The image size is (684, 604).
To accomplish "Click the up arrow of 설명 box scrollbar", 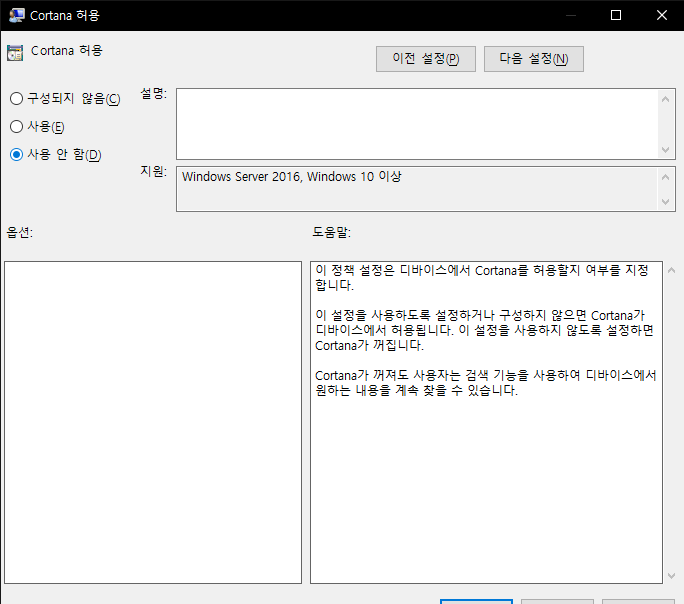I will (x=665, y=99).
